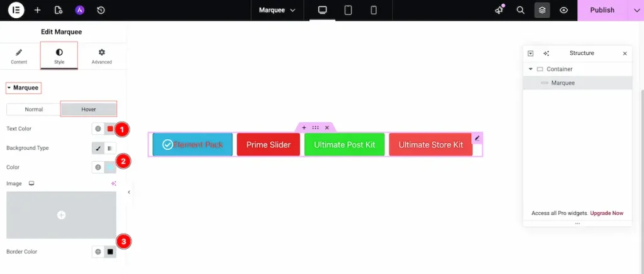The image size is (644, 274).
Task: Switch to the Style tab
Action: (59, 56)
